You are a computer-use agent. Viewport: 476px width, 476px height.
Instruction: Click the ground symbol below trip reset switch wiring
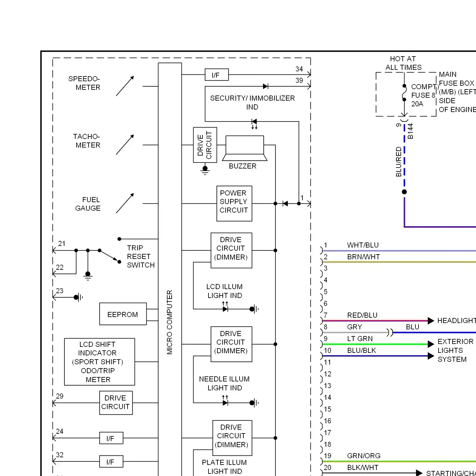[88, 276]
